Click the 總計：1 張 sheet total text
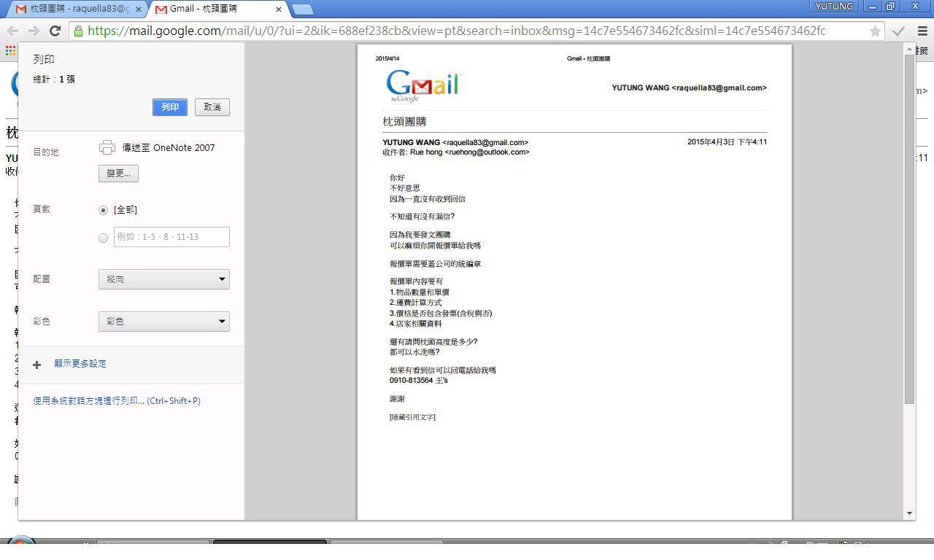This screenshot has width=934, height=560. (x=55, y=79)
